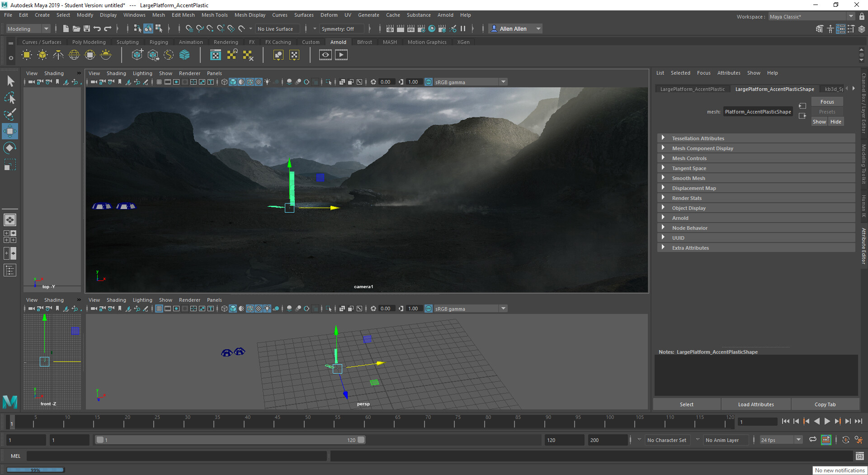Click the Load Attributes button
The width and height of the screenshot is (868, 475).
(756, 404)
